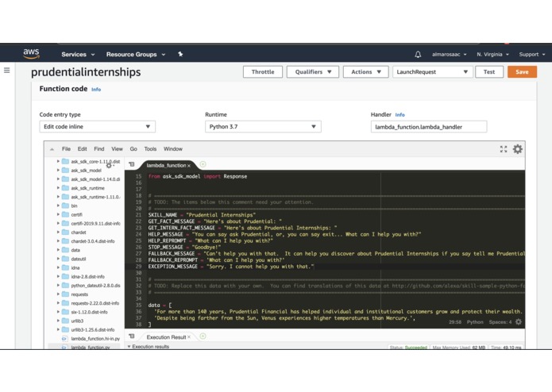Open editor settings gear icon
Image resolution: width=552 pixels, height=392 pixels.
coord(518,149)
